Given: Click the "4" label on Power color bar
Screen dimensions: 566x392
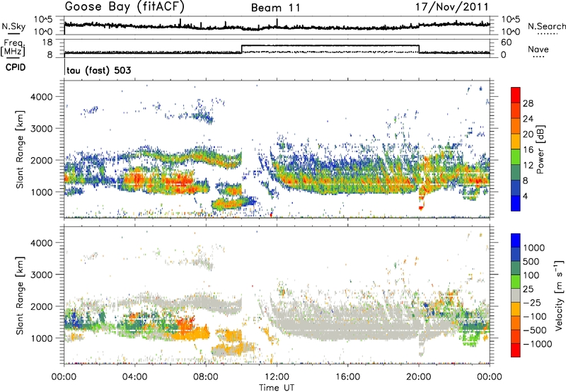Looking at the screenshot, I should pos(525,197).
